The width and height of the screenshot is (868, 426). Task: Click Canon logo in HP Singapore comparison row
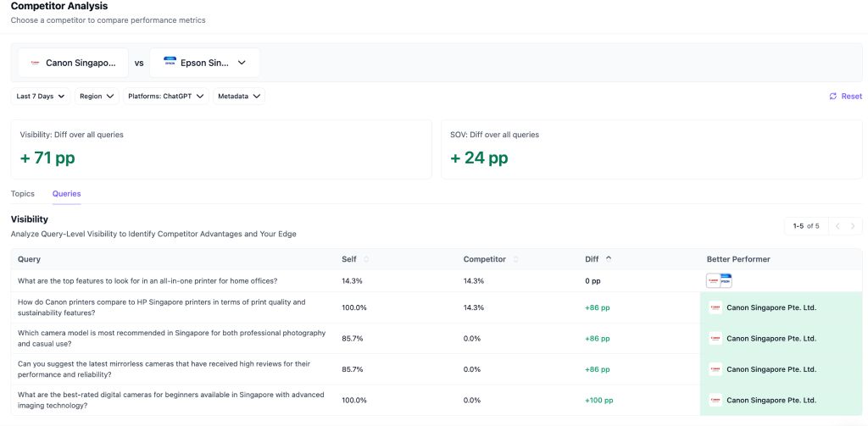(x=715, y=307)
